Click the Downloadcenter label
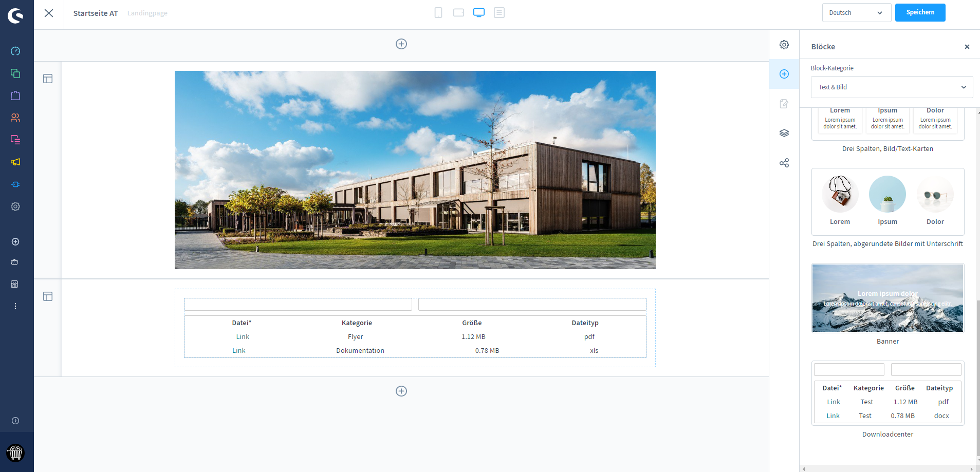This screenshot has width=980, height=472. point(888,435)
